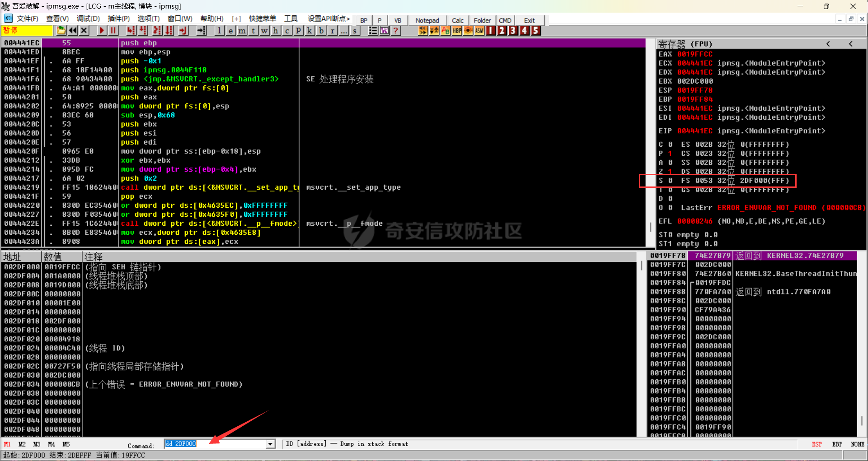Show executable modules with 'e' button

pyautogui.click(x=230, y=31)
